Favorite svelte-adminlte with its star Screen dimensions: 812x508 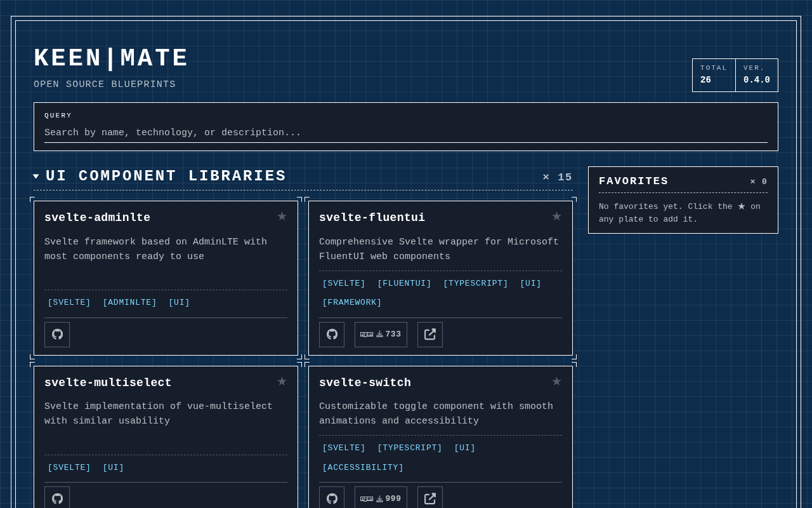[x=282, y=217]
